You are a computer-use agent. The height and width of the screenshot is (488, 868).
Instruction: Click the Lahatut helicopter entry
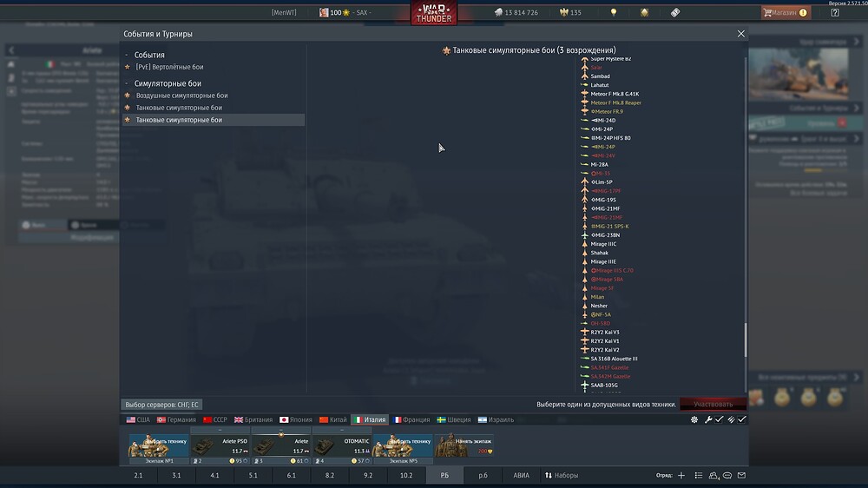pos(599,85)
